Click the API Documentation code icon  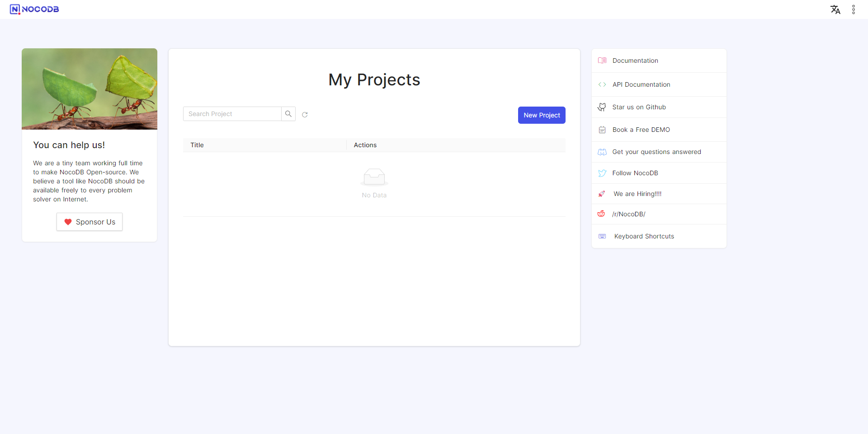point(602,84)
